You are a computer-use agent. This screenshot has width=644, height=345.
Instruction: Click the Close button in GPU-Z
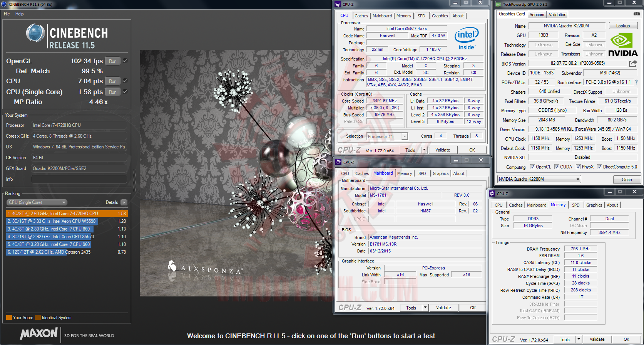pyautogui.click(x=627, y=180)
